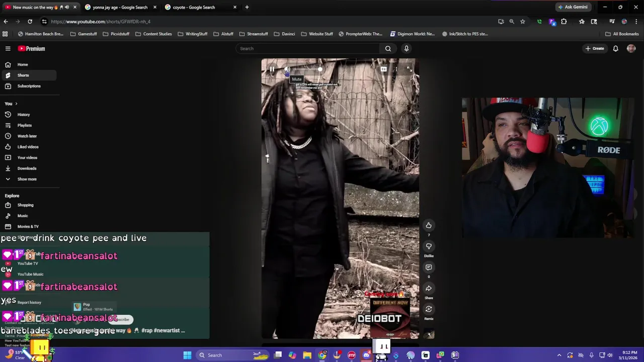
Task: Open the YouTube Create menu
Action: tap(595, 49)
